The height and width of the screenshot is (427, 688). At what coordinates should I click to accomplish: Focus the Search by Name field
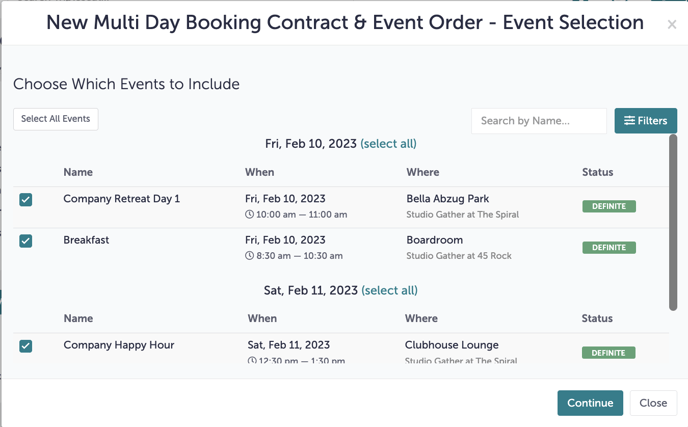coord(538,121)
